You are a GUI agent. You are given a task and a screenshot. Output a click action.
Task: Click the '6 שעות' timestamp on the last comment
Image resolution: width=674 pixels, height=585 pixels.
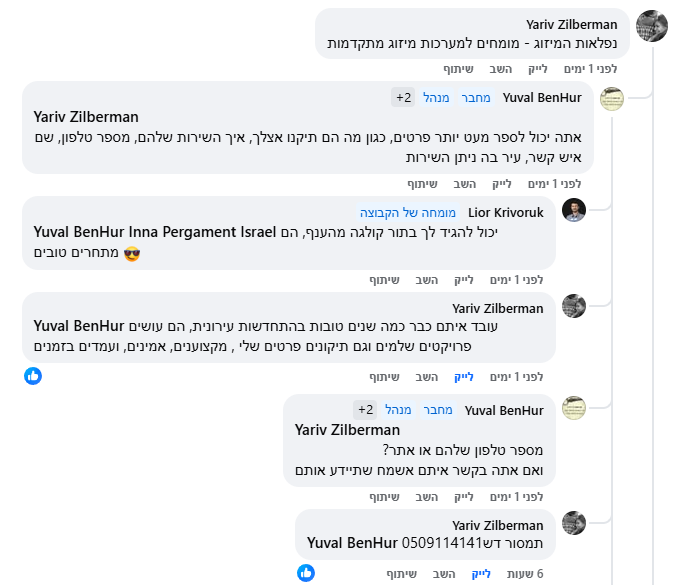[526, 574]
